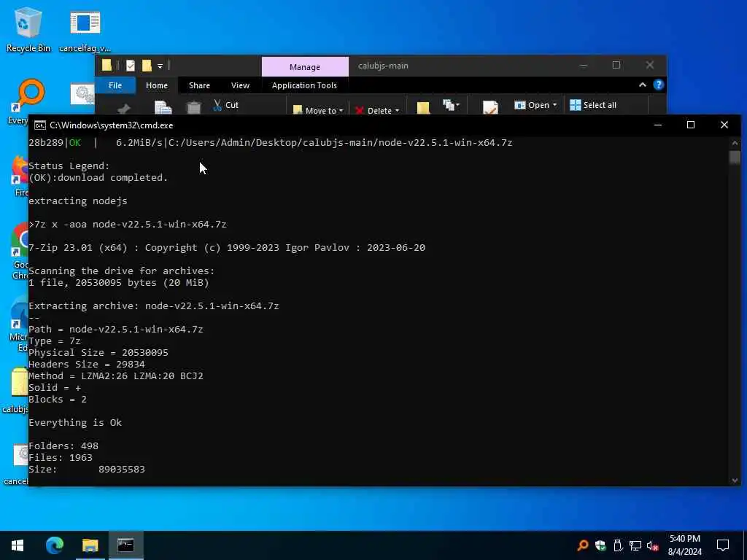
Task: Switch to the Share ribbon tab
Action: click(x=199, y=85)
